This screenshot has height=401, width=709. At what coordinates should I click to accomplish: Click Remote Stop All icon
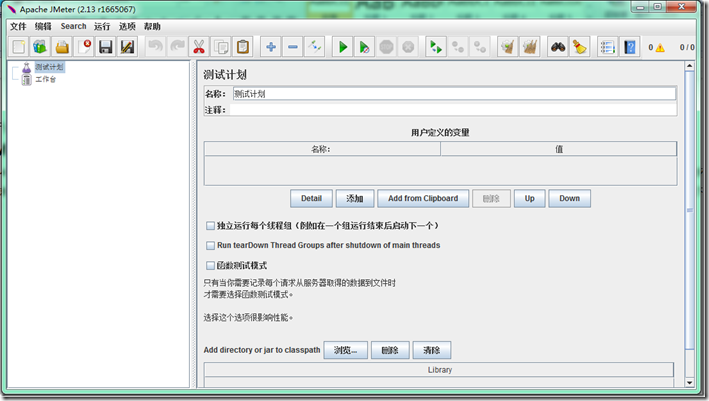coord(458,47)
